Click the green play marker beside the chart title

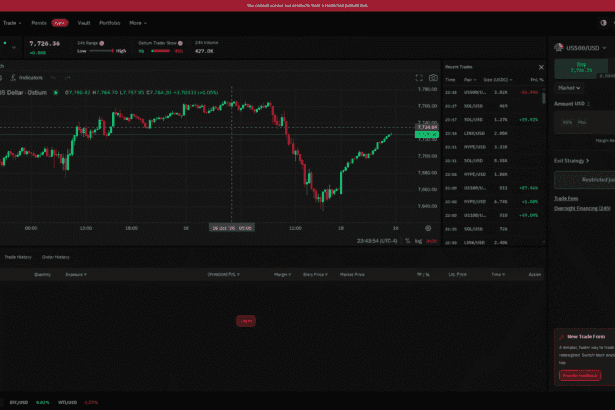(56, 93)
